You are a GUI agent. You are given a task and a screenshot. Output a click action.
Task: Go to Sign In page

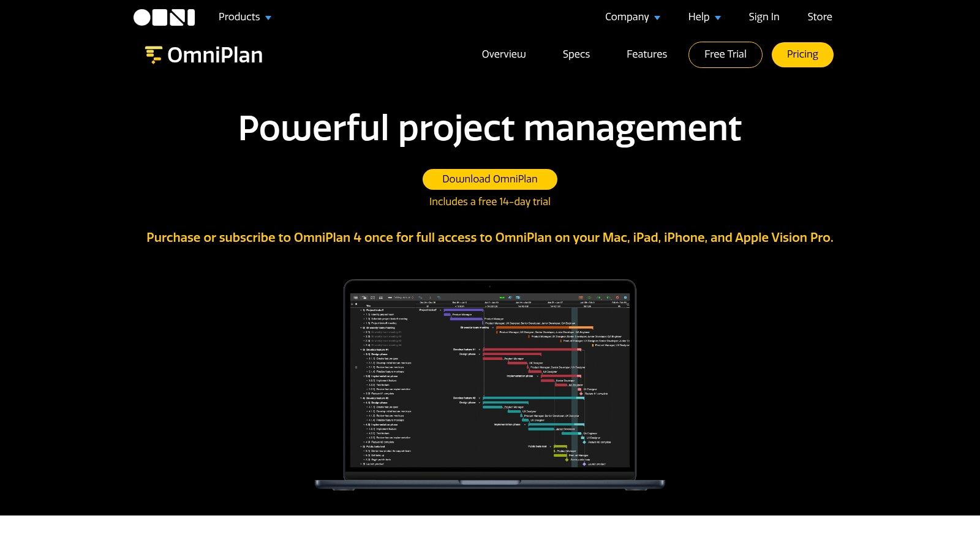coord(764,17)
